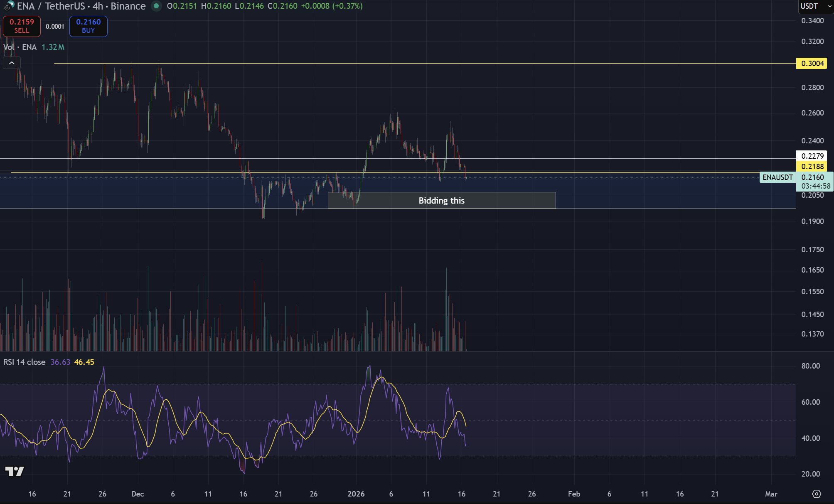Viewport: 834px width, 504px height.
Task: Click the yellow 0.3004 price label
Action: pos(812,64)
